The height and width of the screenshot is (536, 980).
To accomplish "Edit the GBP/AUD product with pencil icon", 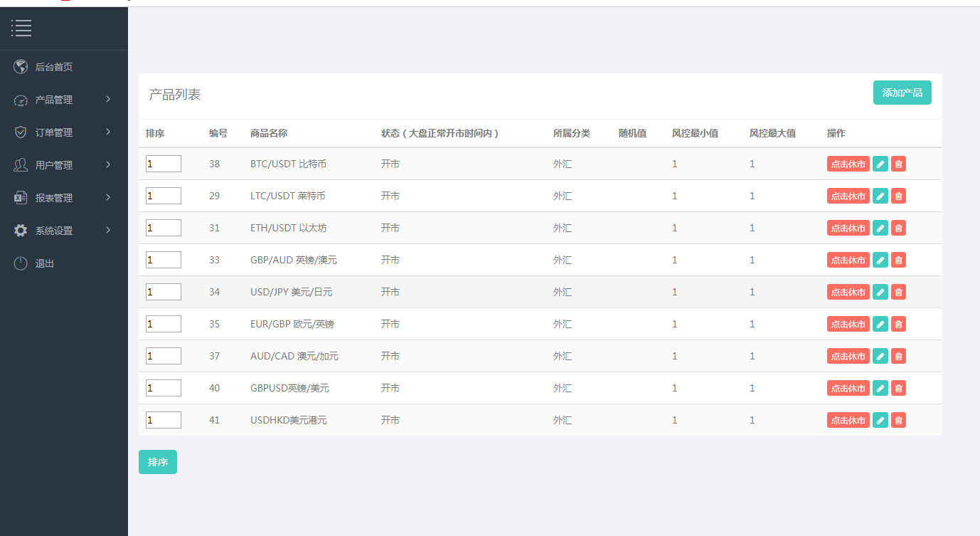I will [x=880, y=260].
